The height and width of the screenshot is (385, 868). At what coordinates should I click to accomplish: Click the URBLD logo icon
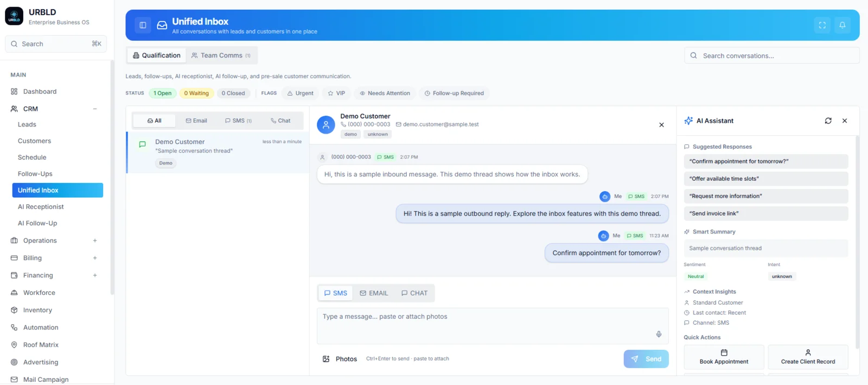tap(14, 16)
